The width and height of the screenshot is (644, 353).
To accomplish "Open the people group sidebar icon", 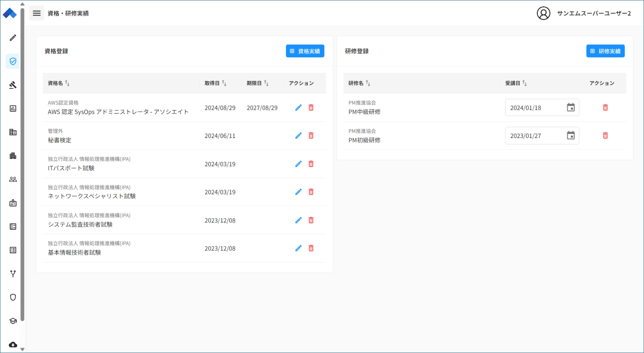I will (13, 179).
